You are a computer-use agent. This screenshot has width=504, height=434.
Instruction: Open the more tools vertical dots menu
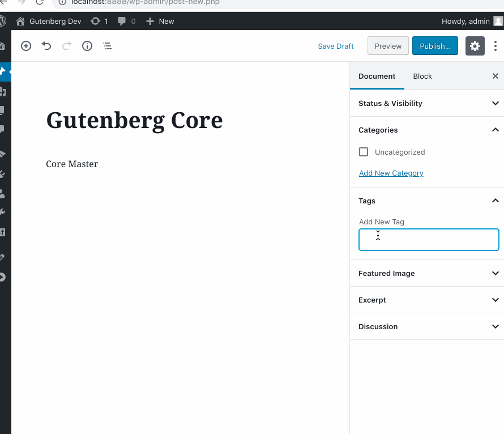click(x=496, y=46)
